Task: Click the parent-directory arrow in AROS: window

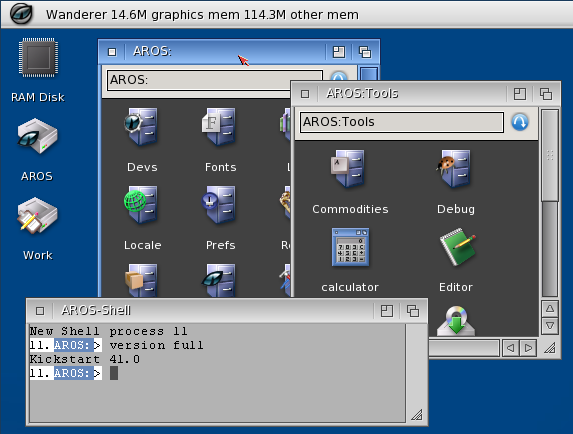Action: pyautogui.click(x=338, y=76)
